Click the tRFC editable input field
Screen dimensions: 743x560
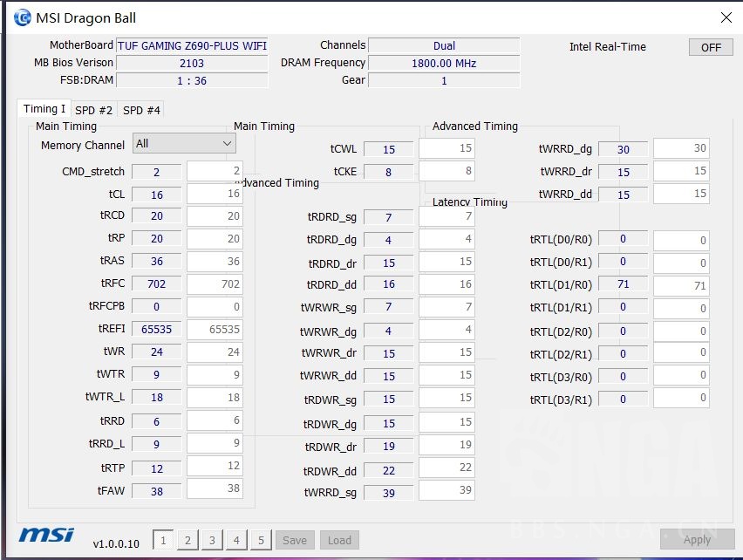[x=215, y=284]
